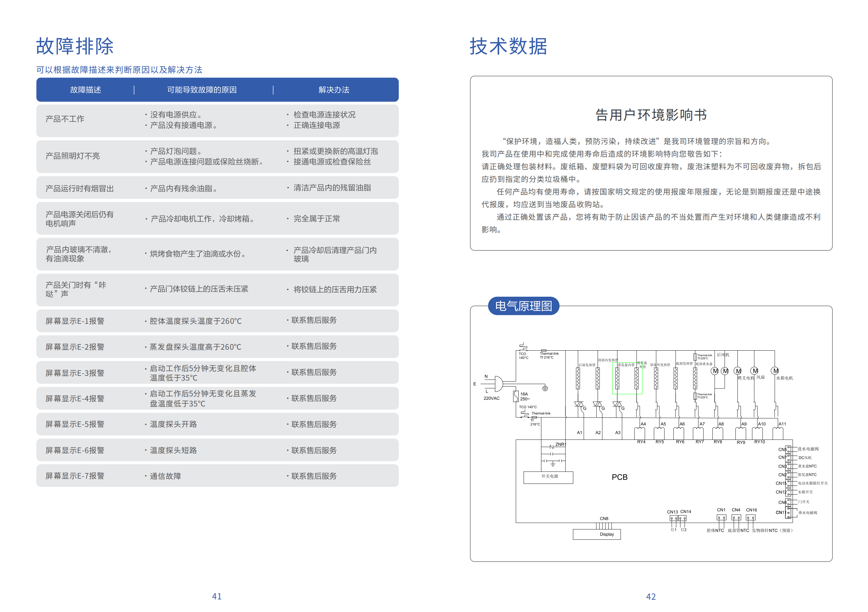Click the CN16 connector symbol

[750, 517]
